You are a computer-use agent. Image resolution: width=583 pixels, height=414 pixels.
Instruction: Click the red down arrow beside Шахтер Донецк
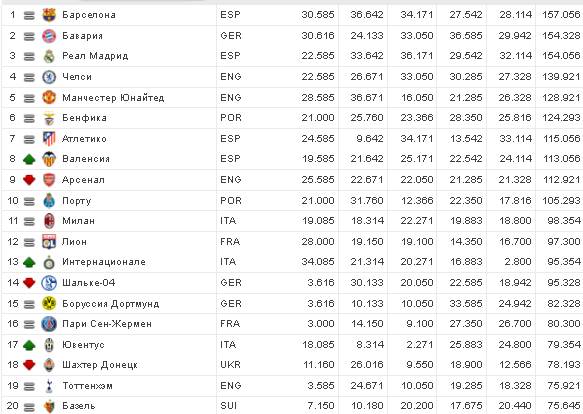[x=29, y=366]
